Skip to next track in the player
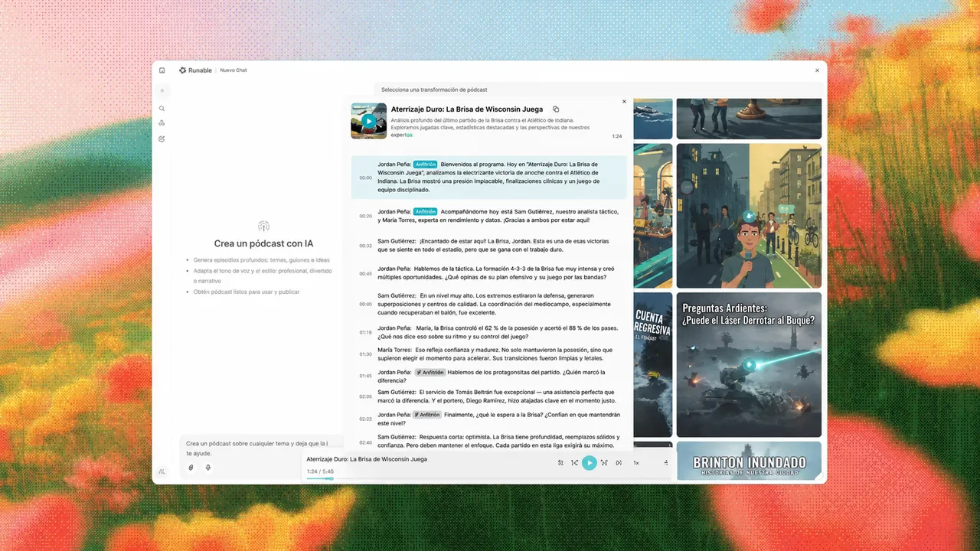This screenshot has height=551, width=980. tap(619, 462)
